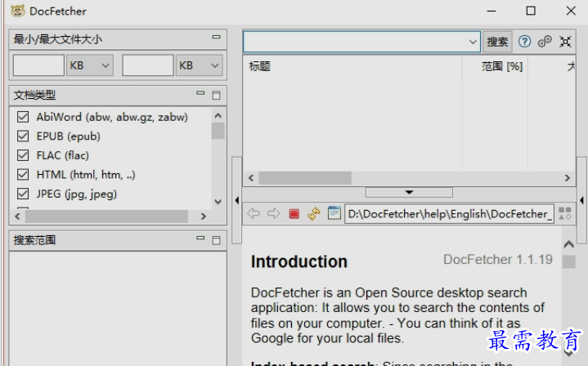588x366 pixels.
Task: Click the DocFetcher 1.1.19 version text
Action: [498, 259]
